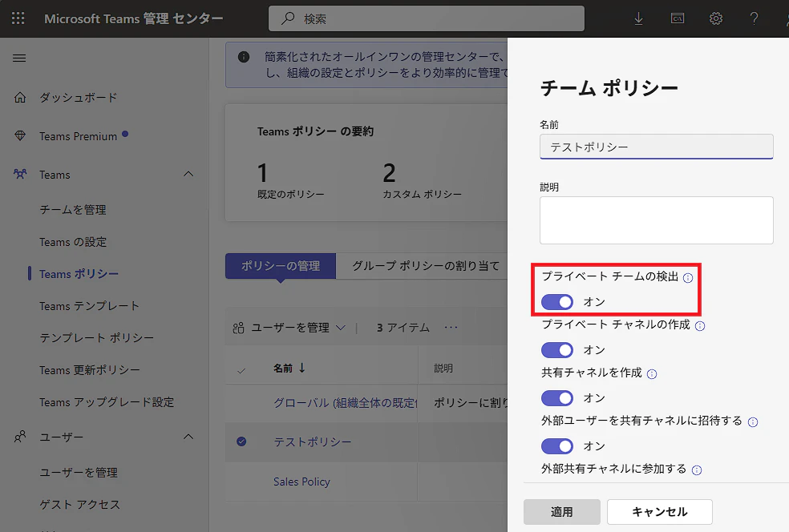Click info icon beside 外部ユーザーを共有チャネルに招待する

[x=753, y=422]
